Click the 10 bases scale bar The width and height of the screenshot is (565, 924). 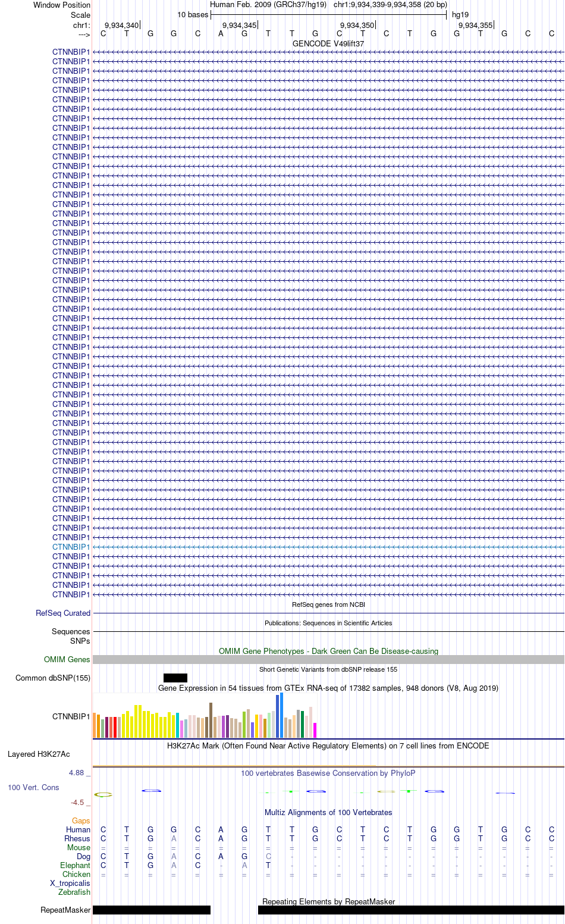click(328, 14)
